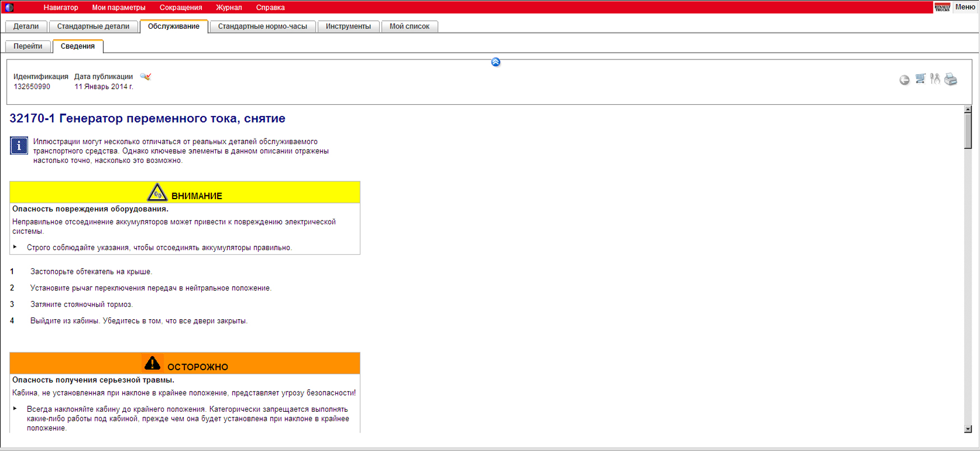The image size is (980, 451).
Task: Switch to the Детали tab
Action: tap(26, 26)
